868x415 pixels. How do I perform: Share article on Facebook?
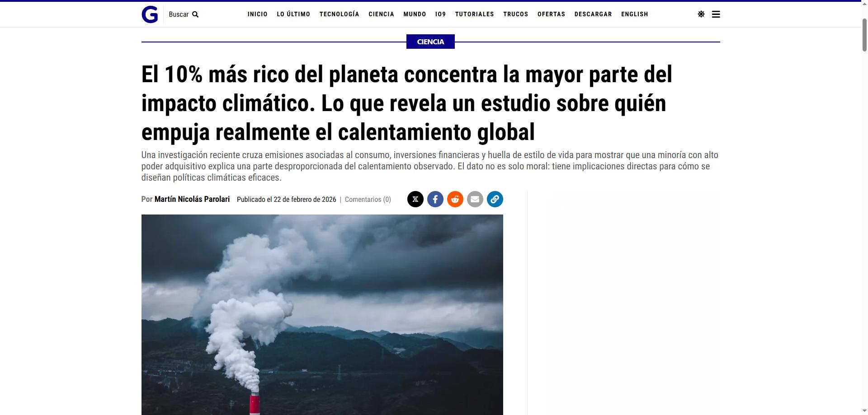[x=435, y=199]
